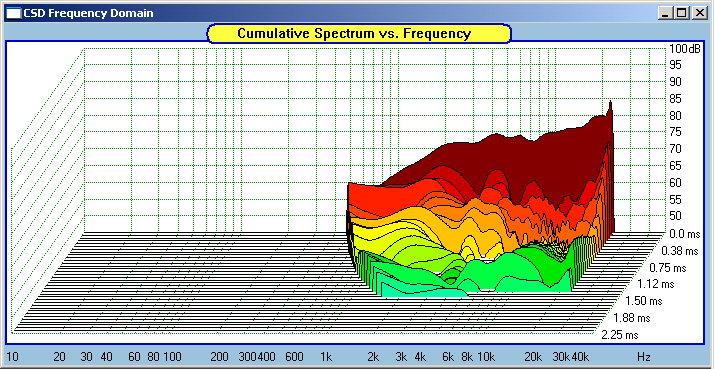Screen dimensions: 714x369
Task: Click the CSD Frequency Domain window icon
Action: (15, 13)
